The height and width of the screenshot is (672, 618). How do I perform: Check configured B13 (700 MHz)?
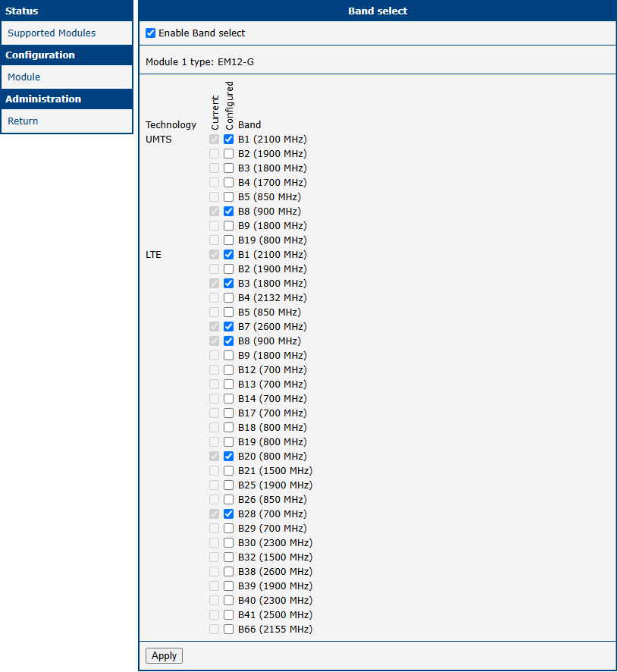[229, 384]
